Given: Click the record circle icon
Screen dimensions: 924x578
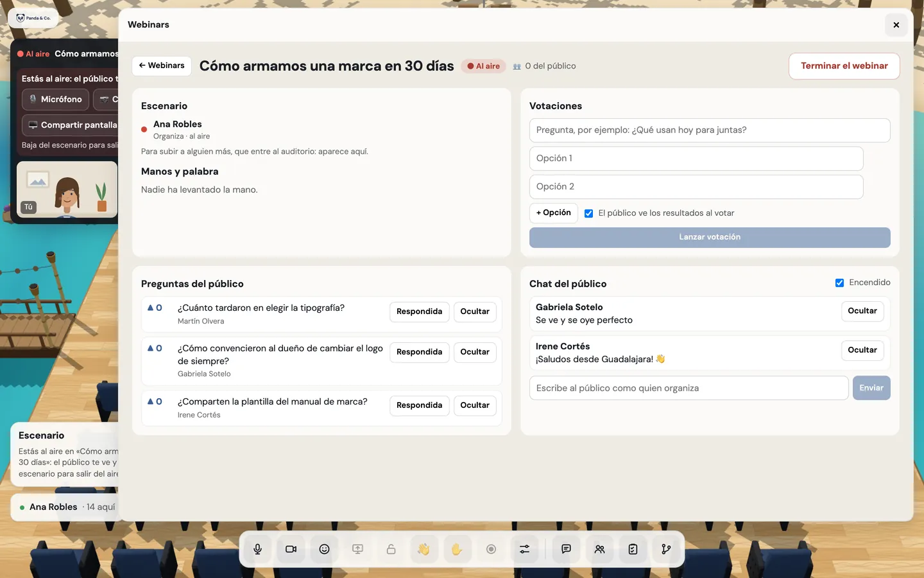Looking at the screenshot, I should point(491,549).
